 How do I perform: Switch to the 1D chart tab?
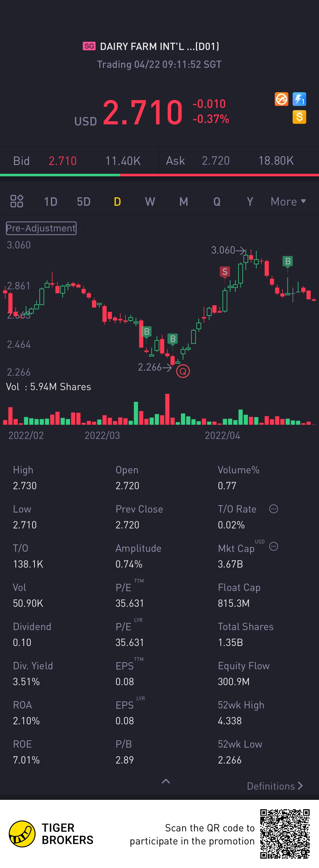51,202
